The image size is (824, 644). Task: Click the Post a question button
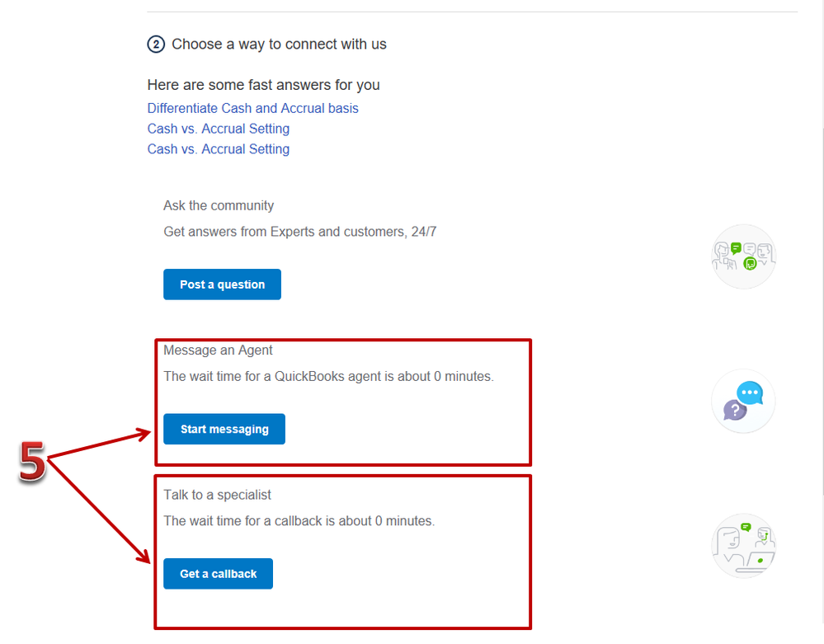(223, 284)
